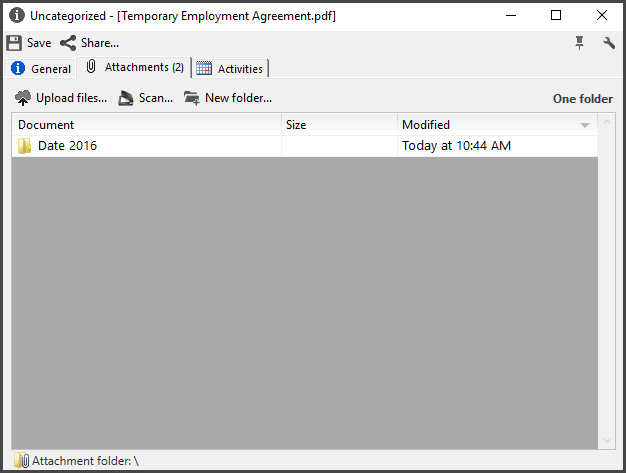This screenshot has width=626, height=473.
Task: Click the scanner icon
Action: click(125, 98)
